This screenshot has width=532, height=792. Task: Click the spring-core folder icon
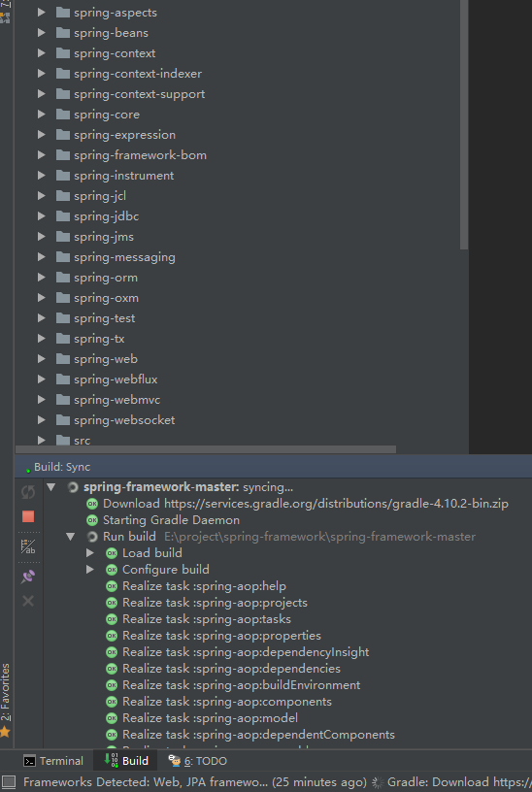coord(63,115)
